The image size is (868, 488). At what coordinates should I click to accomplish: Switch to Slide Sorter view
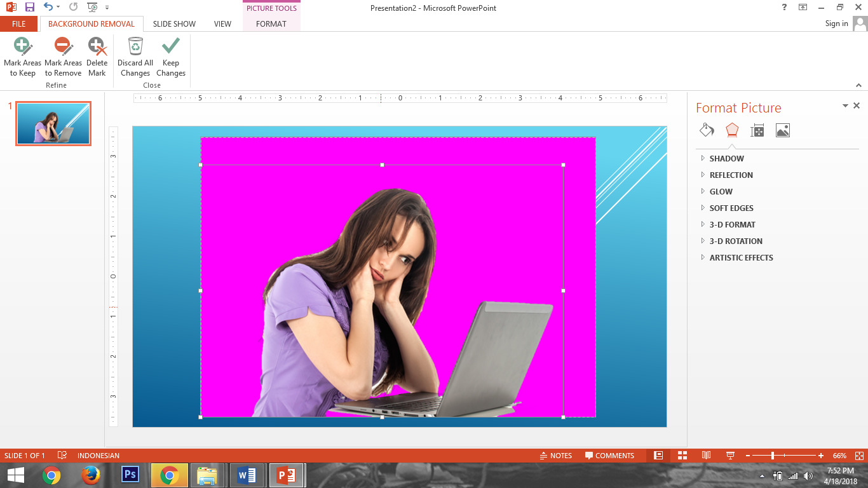coord(682,456)
